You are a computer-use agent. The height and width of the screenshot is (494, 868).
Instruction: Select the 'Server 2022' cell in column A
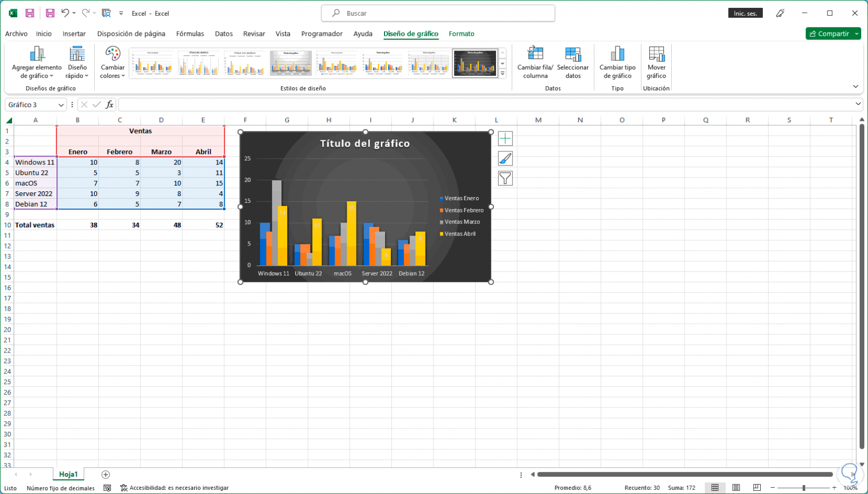click(35, 193)
